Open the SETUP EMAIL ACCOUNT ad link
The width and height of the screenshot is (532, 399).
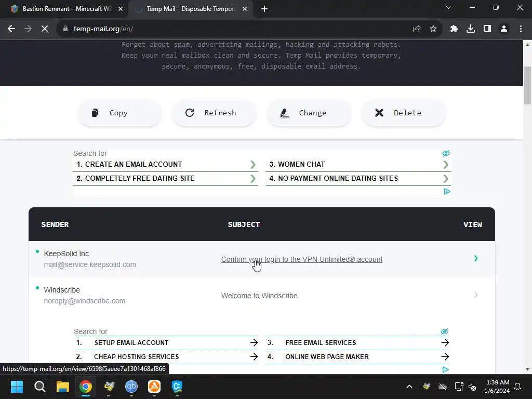(x=131, y=343)
